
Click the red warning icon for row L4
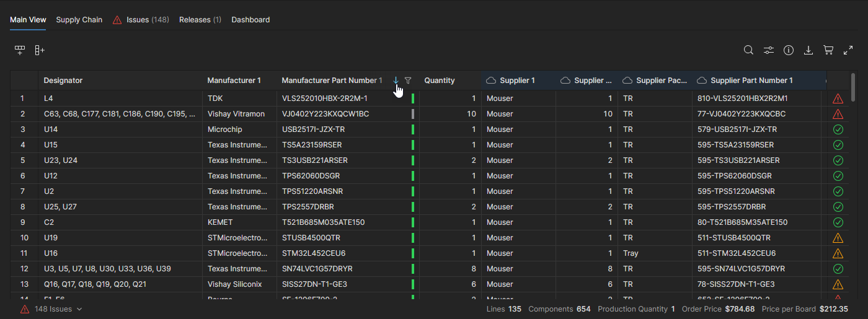[838, 98]
